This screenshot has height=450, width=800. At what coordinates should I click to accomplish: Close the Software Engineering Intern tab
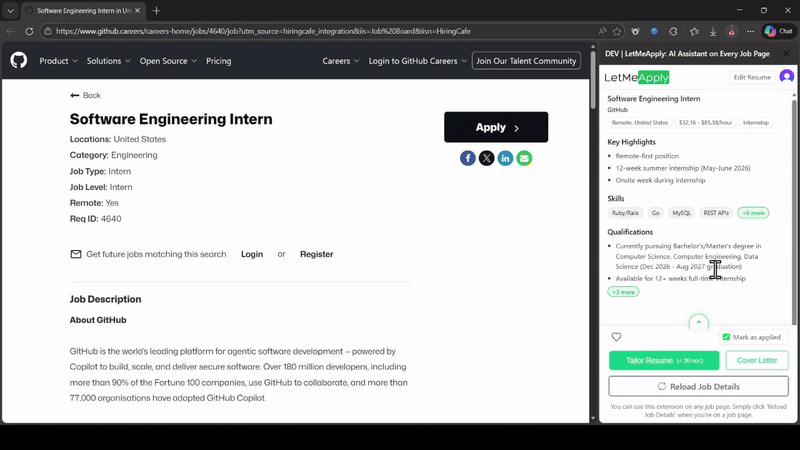coord(137,10)
